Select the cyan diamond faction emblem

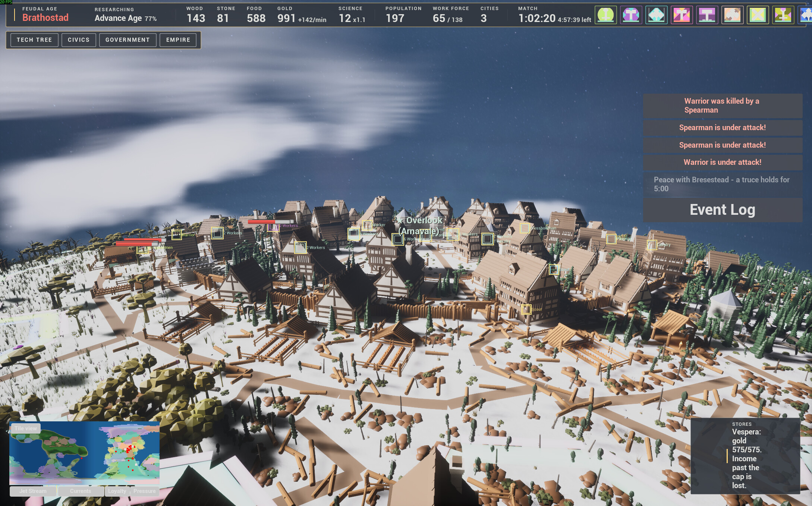coord(656,15)
